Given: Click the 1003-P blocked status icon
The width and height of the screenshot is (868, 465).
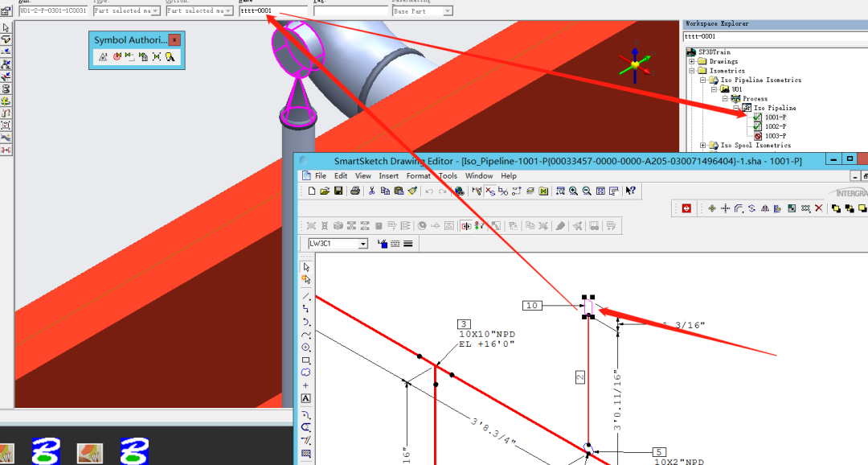Looking at the screenshot, I should (x=758, y=136).
